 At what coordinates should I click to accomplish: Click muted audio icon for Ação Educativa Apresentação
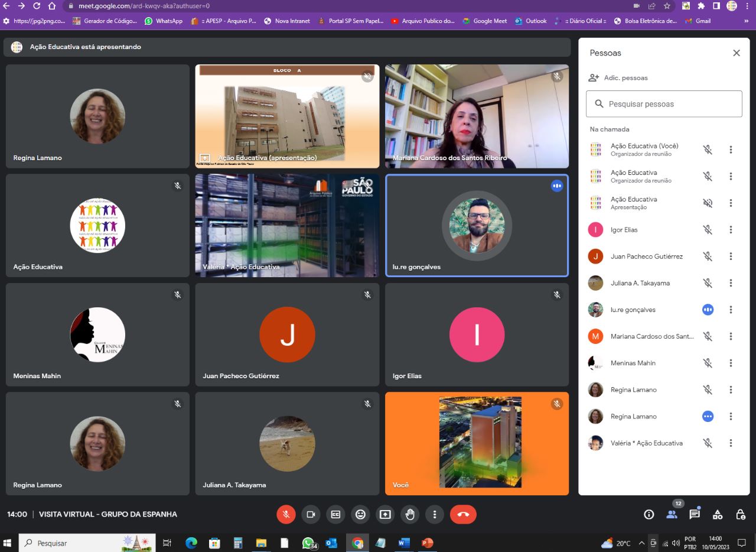click(708, 203)
